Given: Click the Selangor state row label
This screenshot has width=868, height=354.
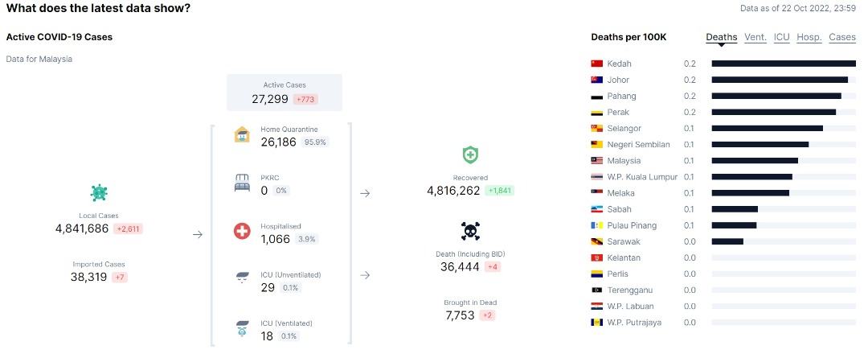Looking at the screenshot, I should 624,129.
